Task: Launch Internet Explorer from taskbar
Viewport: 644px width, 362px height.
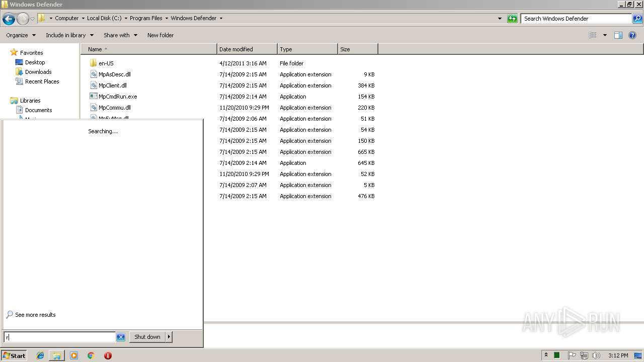Action: pos(40,355)
